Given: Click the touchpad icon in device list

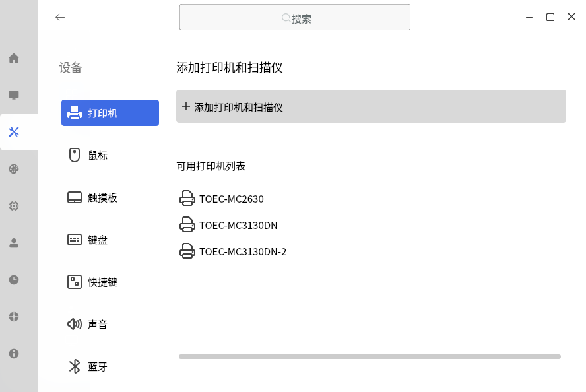Looking at the screenshot, I should pos(75,197).
